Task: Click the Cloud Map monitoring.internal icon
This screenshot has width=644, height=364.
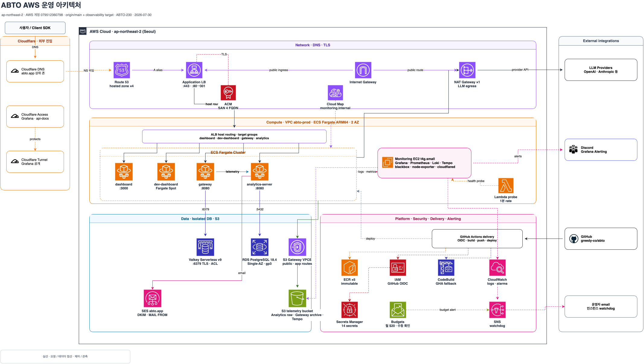Action: (x=335, y=93)
